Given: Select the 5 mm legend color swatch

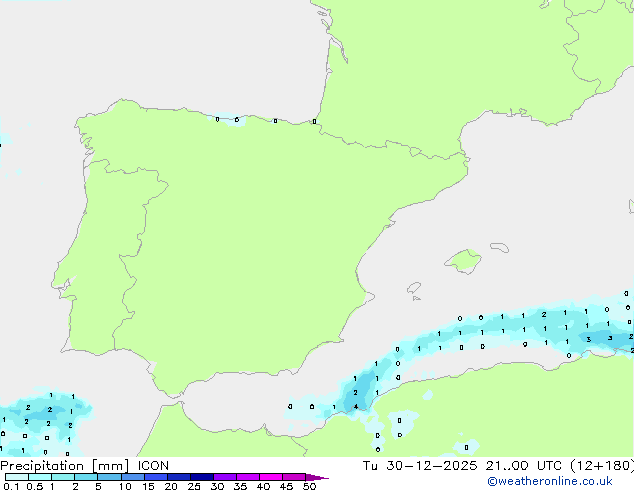Looking at the screenshot, I should (109, 477).
